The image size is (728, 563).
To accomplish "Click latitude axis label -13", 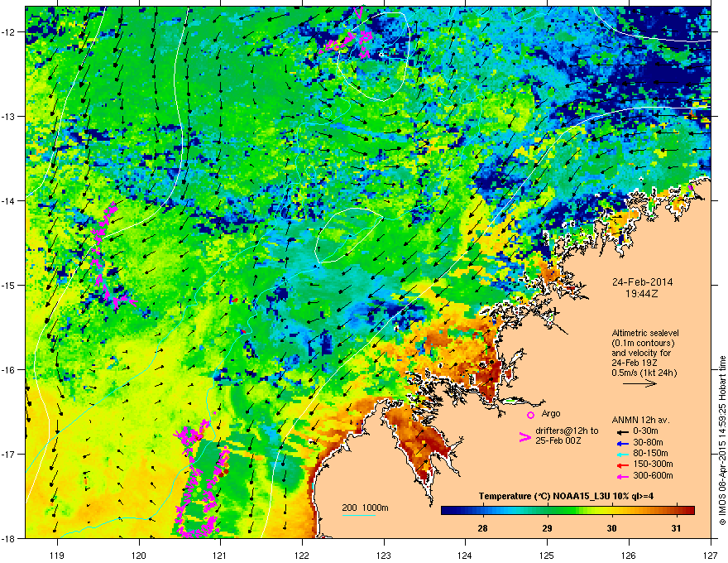I will (8, 117).
